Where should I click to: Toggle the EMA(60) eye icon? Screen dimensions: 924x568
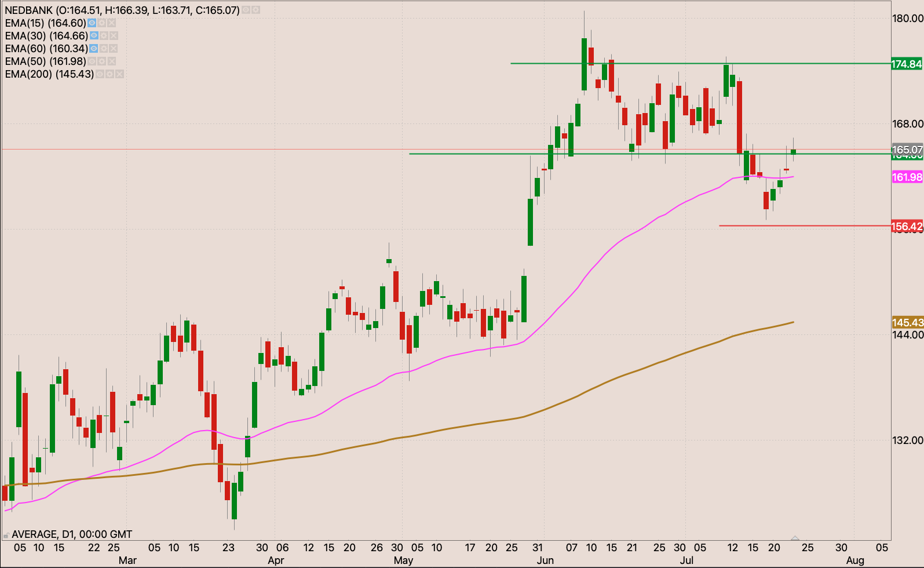tap(94, 49)
